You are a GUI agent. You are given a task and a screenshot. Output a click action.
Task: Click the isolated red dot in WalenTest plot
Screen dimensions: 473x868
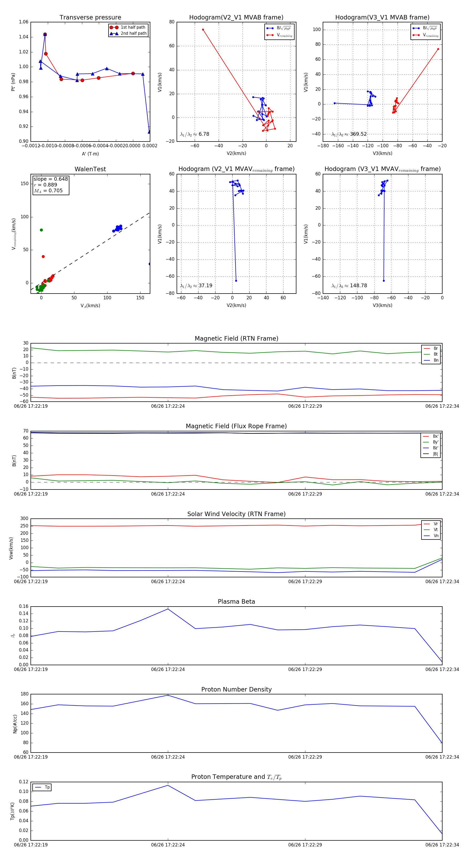point(43,257)
